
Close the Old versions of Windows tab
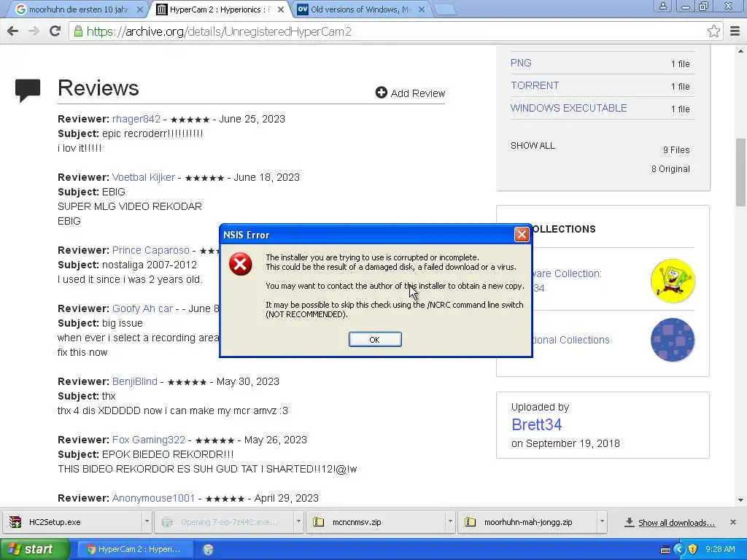pyautogui.click(x=422, y=9)
